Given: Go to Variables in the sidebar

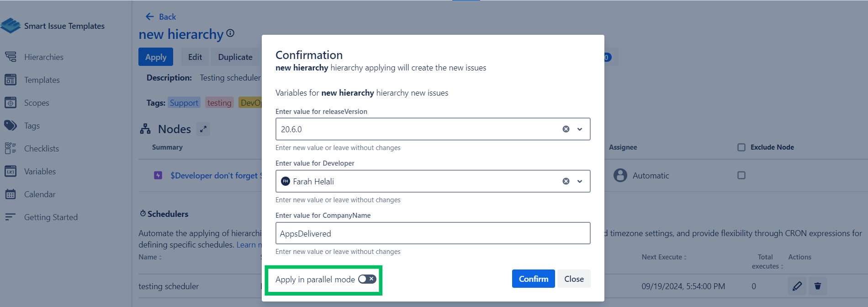Looking at the screenshot, I should (40, 172).
